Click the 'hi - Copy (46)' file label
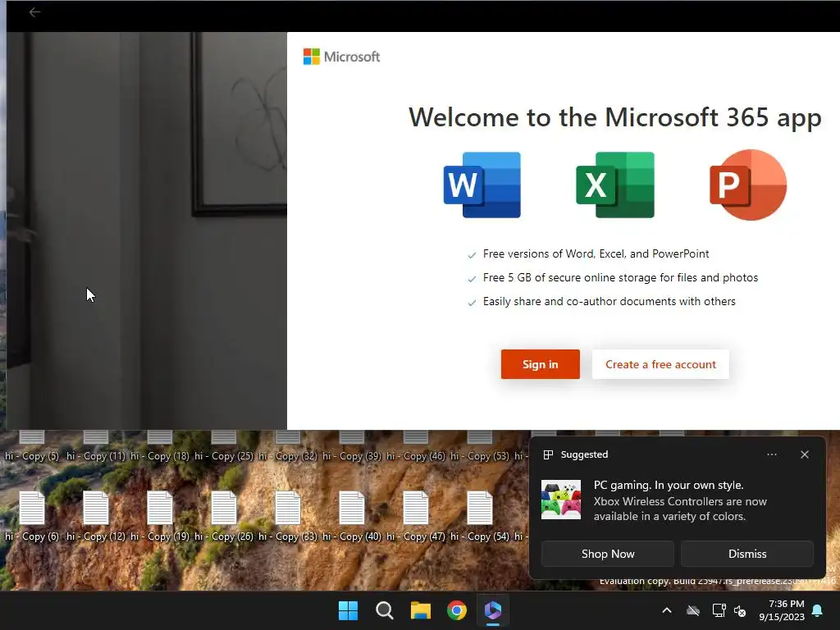 416,456
